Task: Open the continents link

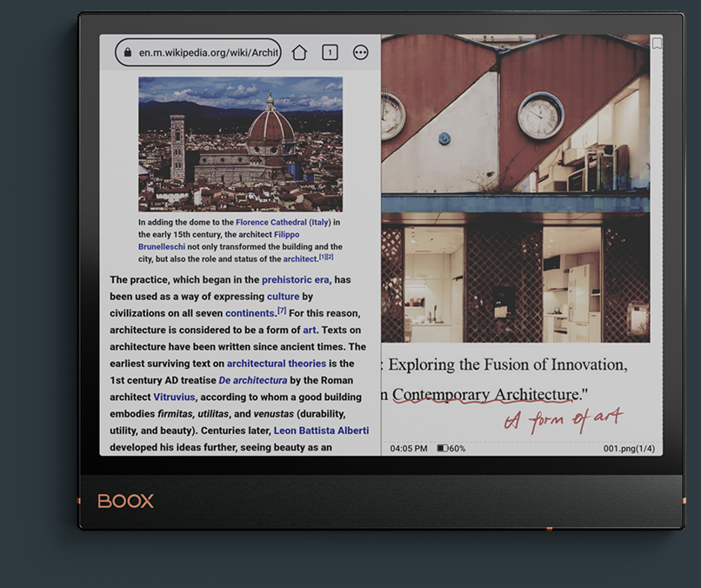Action: point(250,313)
